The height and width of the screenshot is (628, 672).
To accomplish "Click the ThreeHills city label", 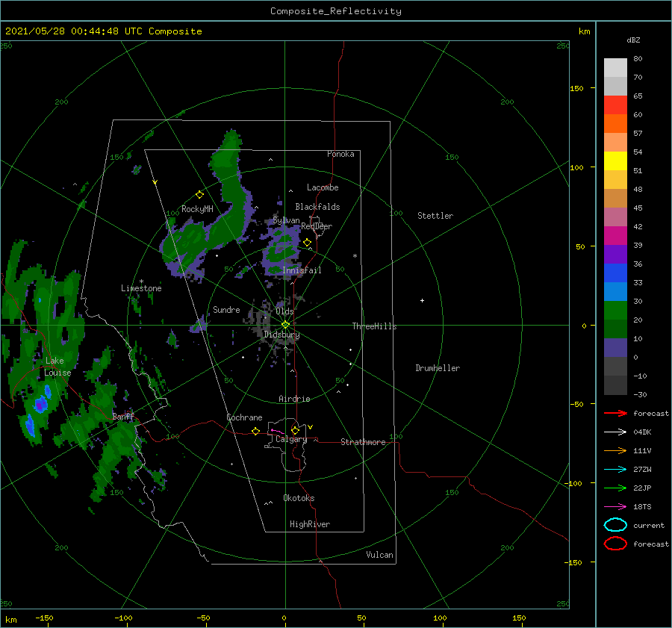I will click(375, 326).
